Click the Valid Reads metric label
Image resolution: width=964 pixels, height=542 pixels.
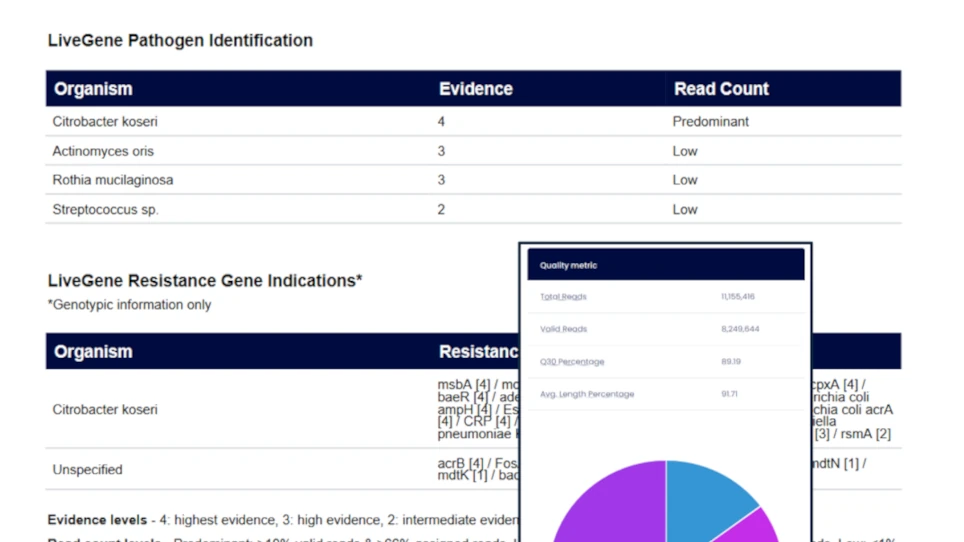pos(563,329)
